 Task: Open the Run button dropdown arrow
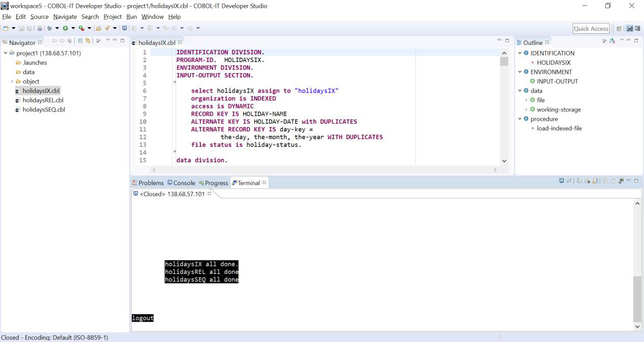[72, 28]
